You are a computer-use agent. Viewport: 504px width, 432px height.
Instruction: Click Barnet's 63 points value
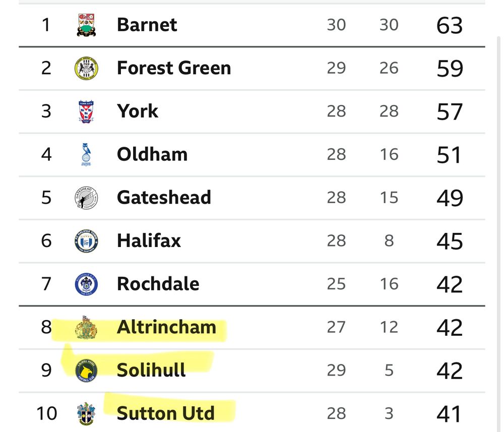coord(450,25)
